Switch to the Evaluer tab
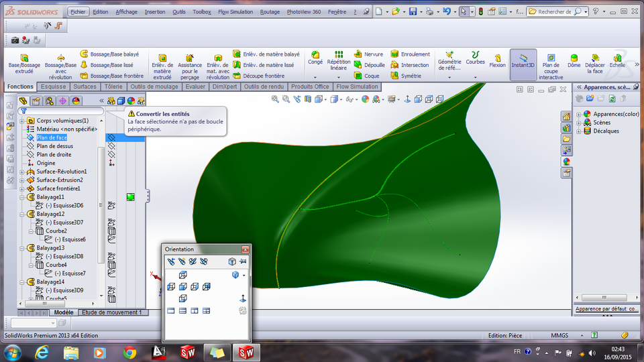Viewport: 644px width, 362px height. click(195, 86)
